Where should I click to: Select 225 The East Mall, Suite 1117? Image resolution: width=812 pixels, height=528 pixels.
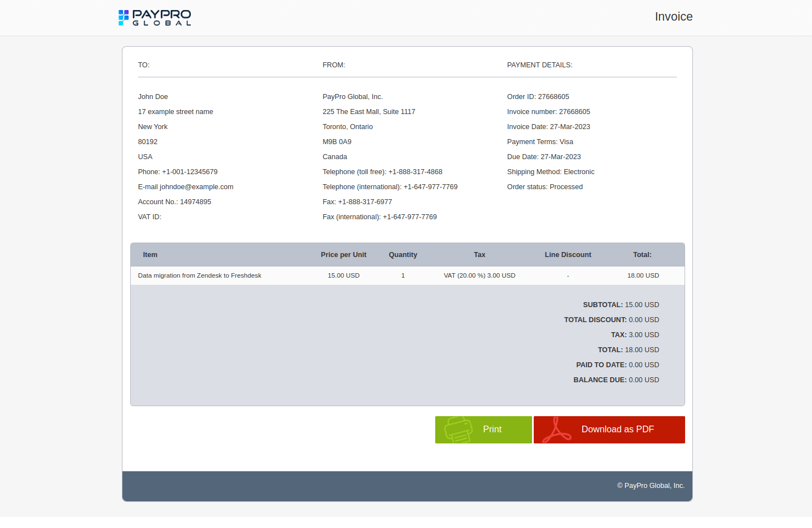point(369,112)
